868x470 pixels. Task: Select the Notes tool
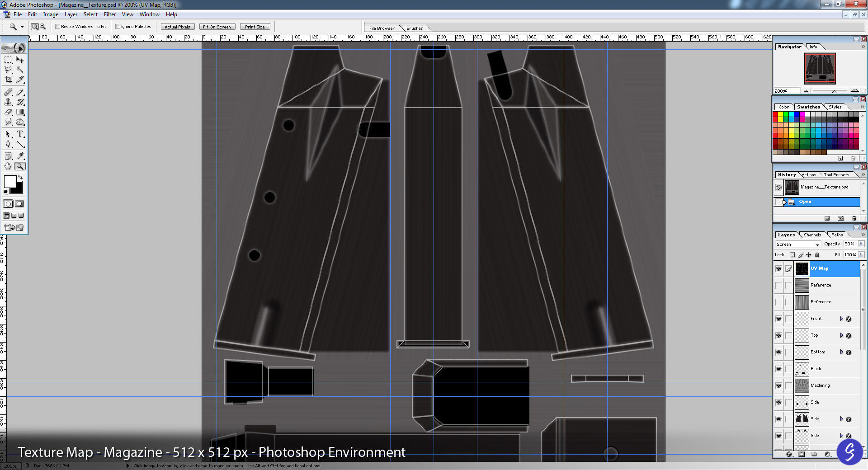tap(8, 156)
